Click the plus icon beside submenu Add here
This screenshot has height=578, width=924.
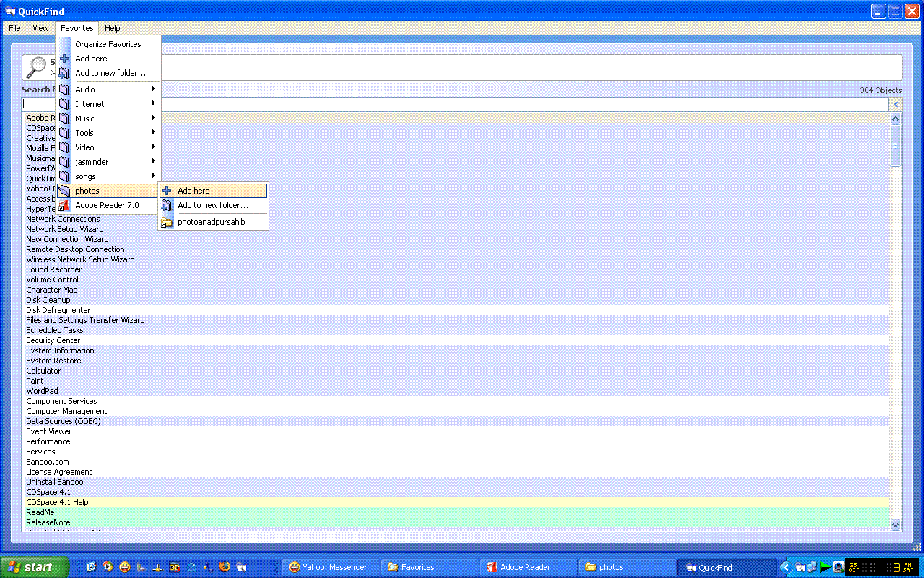tap(167, 191)
